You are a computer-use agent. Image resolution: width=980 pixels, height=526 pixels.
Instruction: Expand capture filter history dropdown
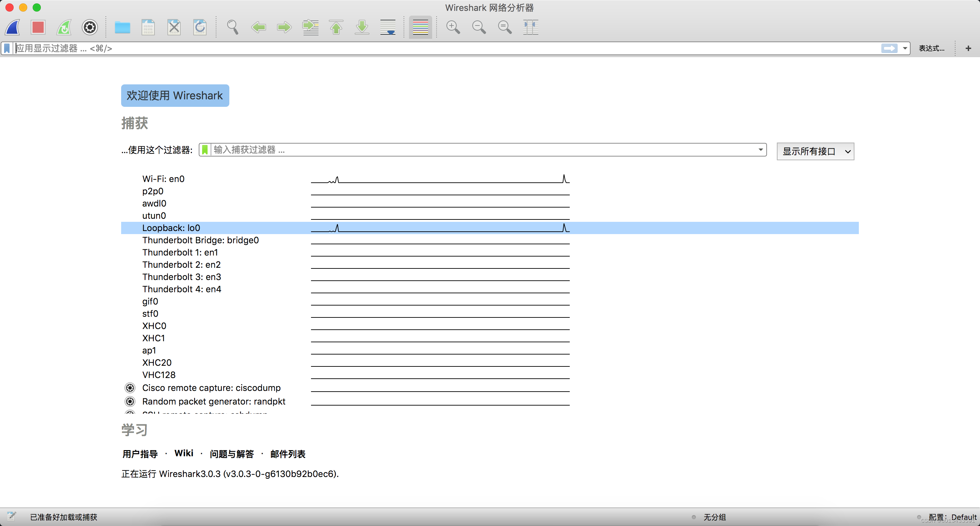click(x=761, y=150)
